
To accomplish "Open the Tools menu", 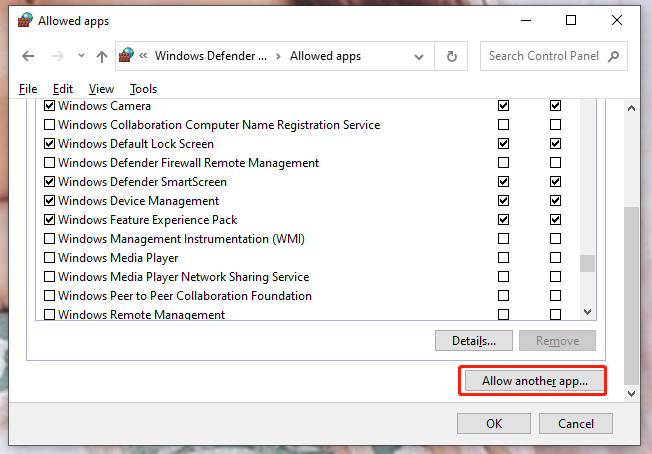I will click(143, 89).
